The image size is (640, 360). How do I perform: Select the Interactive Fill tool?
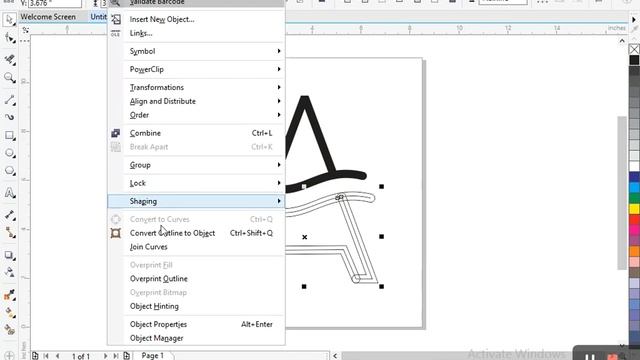coord(9,313)
